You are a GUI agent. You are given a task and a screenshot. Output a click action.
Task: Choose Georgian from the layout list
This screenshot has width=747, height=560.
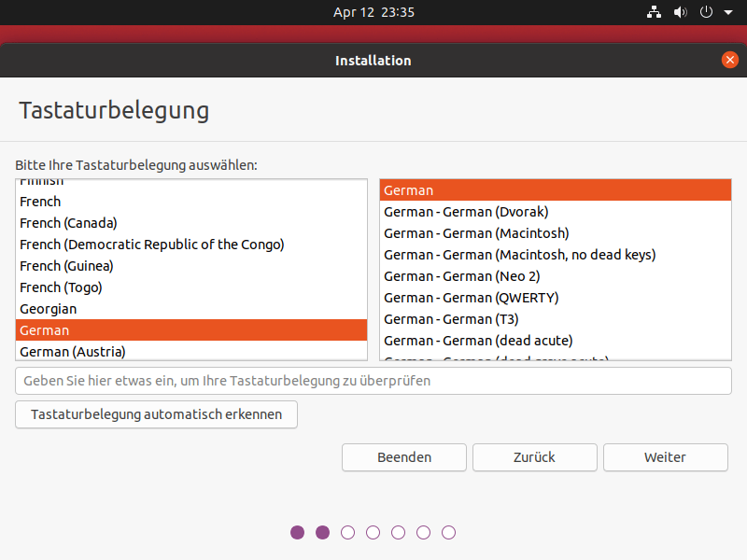48,309
